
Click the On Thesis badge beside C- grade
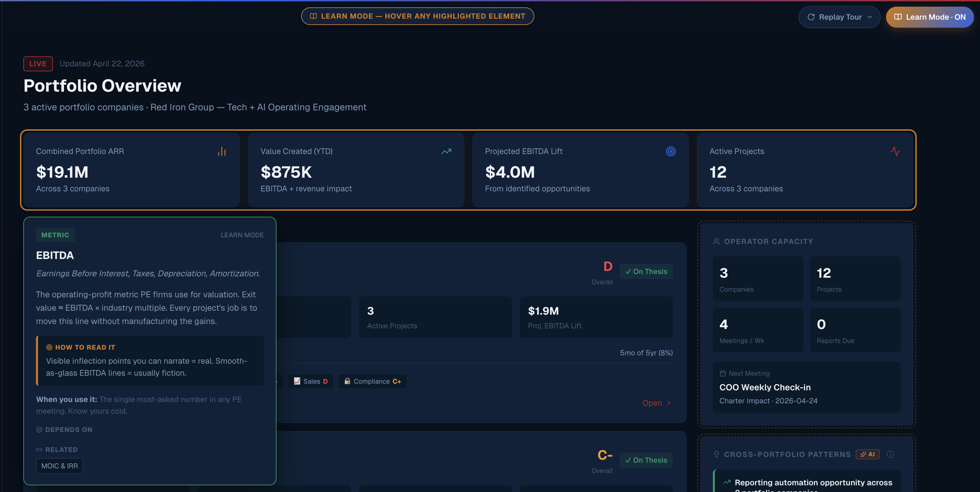point(646,460)
